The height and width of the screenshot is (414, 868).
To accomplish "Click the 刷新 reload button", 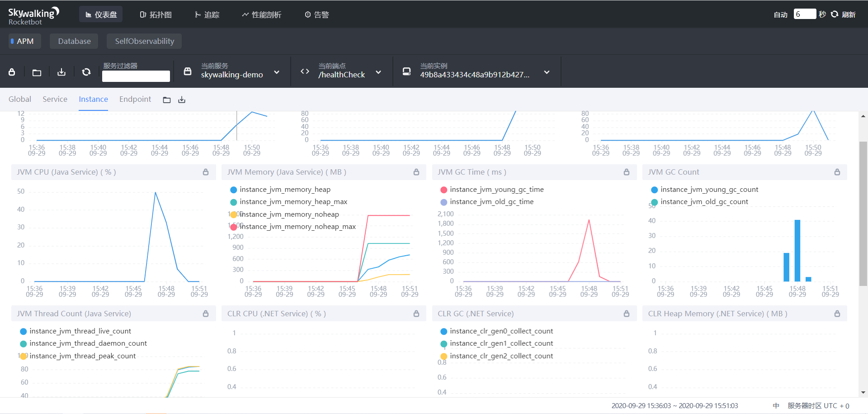I will (844, 14).
